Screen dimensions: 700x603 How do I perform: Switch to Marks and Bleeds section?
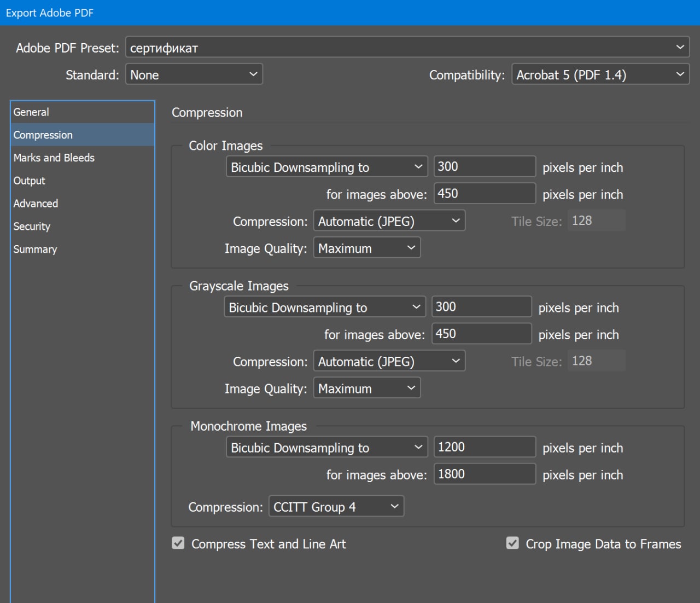pos(54,158)
